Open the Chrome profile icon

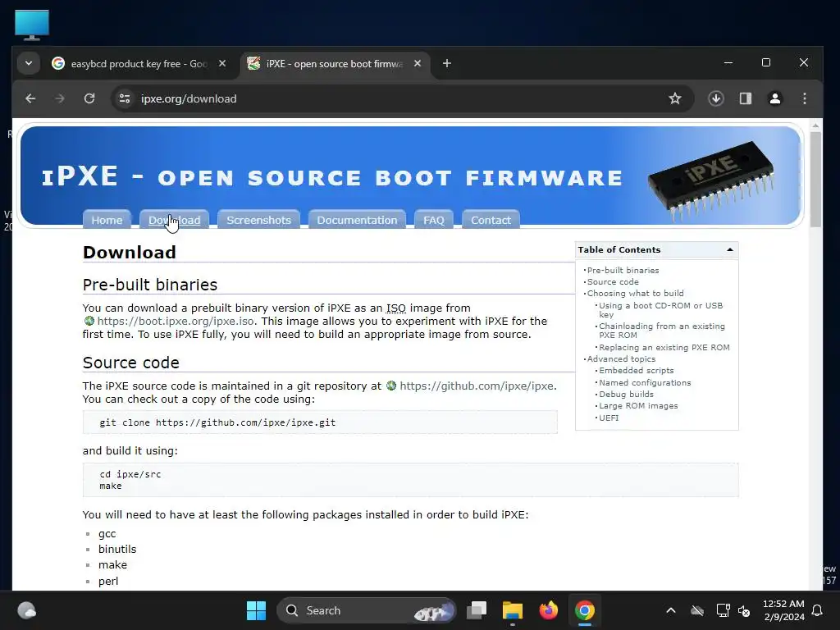coord(774,98)
